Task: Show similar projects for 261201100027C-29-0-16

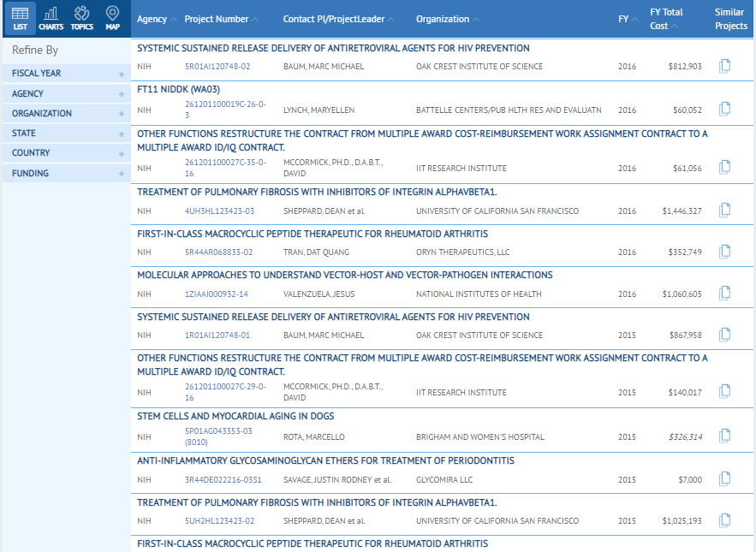Action: (724, 391)
